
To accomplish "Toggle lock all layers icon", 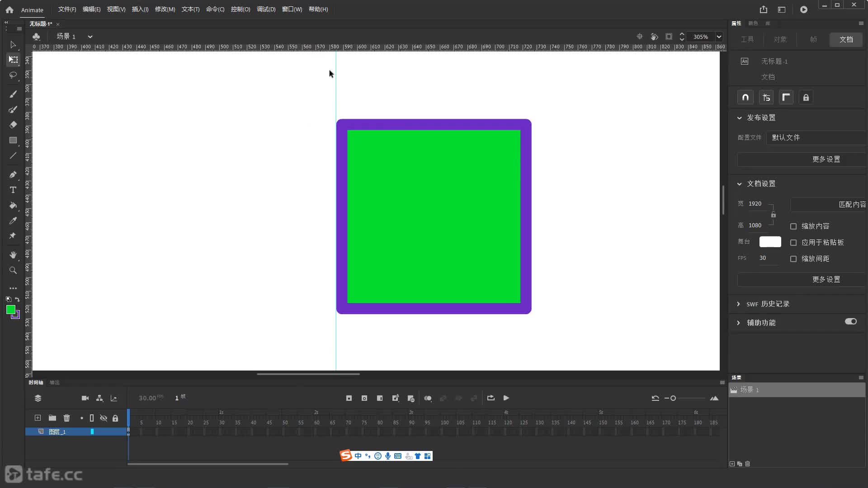I will pyautogui.click(x=115, y=418).
